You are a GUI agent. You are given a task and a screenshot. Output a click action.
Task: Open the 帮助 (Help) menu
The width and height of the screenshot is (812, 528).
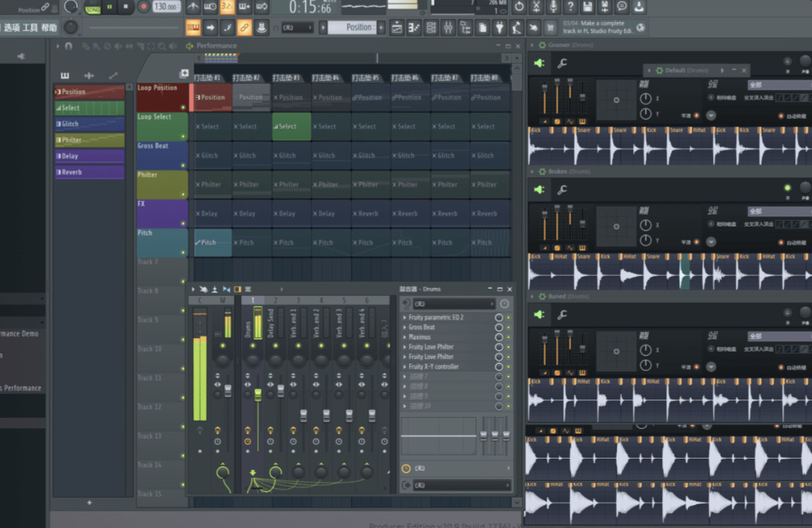[49, 28]
